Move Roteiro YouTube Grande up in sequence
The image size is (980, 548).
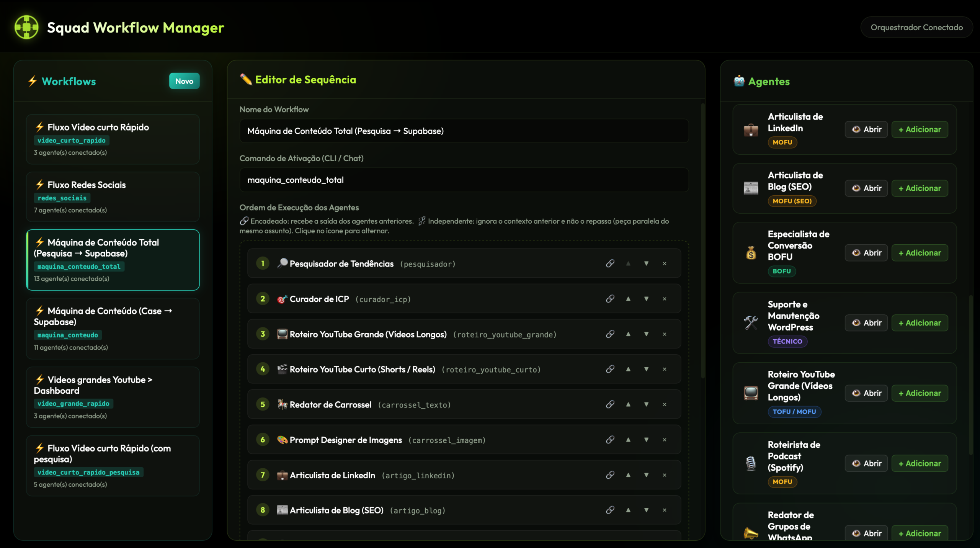pos(628,334)
